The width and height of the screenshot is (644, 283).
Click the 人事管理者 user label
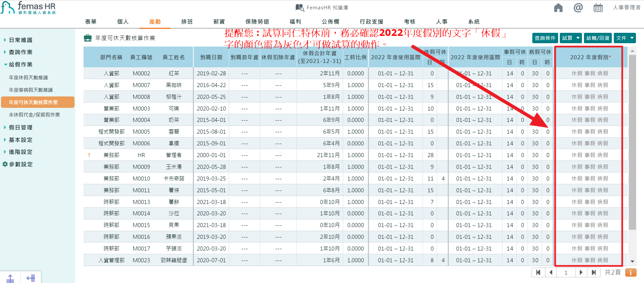click(627, 7)
